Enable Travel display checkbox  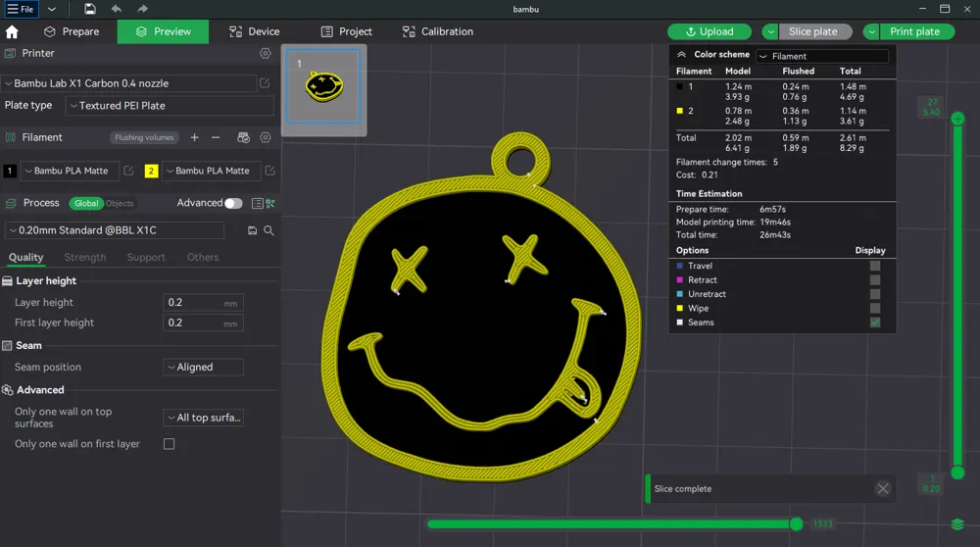[875, 266]
